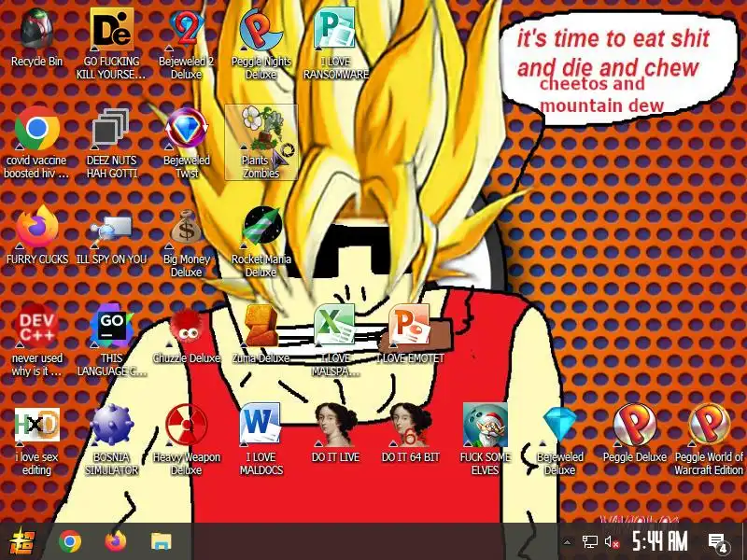Screen dimensions: 747x560
Task: Open the Start menu button in taskbar
Action: point(21,541)
